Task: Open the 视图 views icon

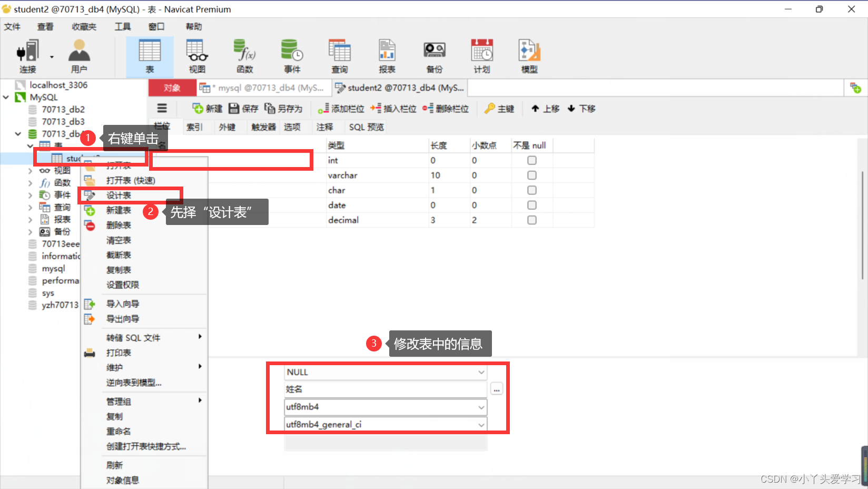Action: (x=197, y=56)
